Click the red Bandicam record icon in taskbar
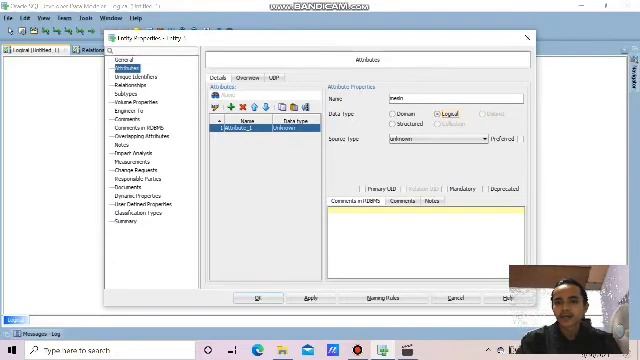640x360 pixels. [358, 350]
